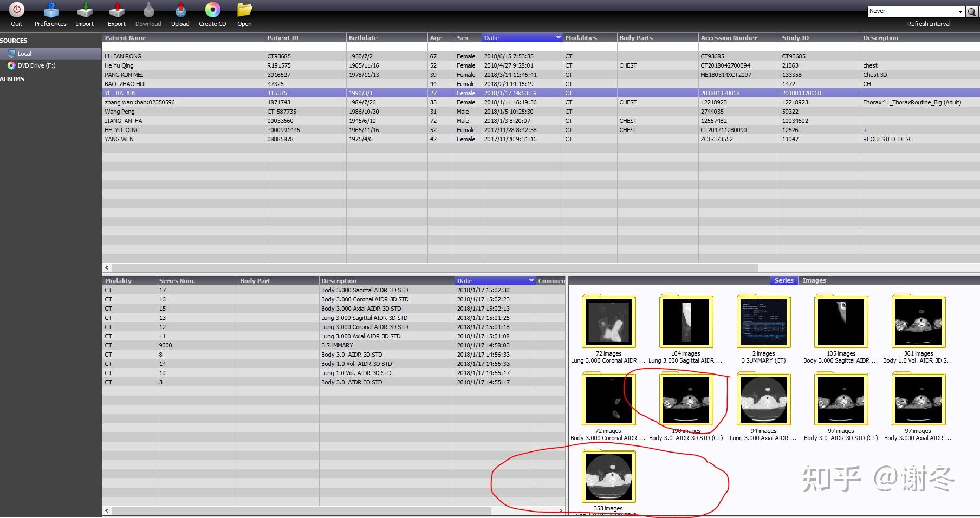
Task: Sort by Age column header
Action: [441, 38]
